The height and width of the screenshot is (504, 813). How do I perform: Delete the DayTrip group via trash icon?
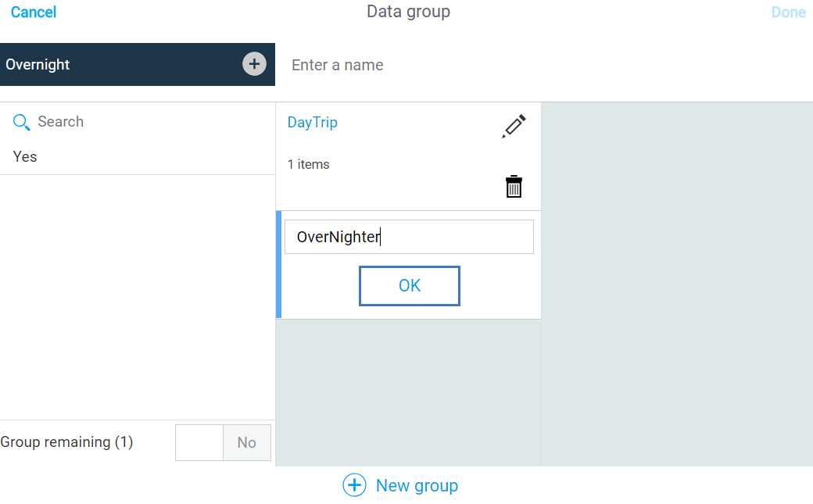click(x=514, y=187)
